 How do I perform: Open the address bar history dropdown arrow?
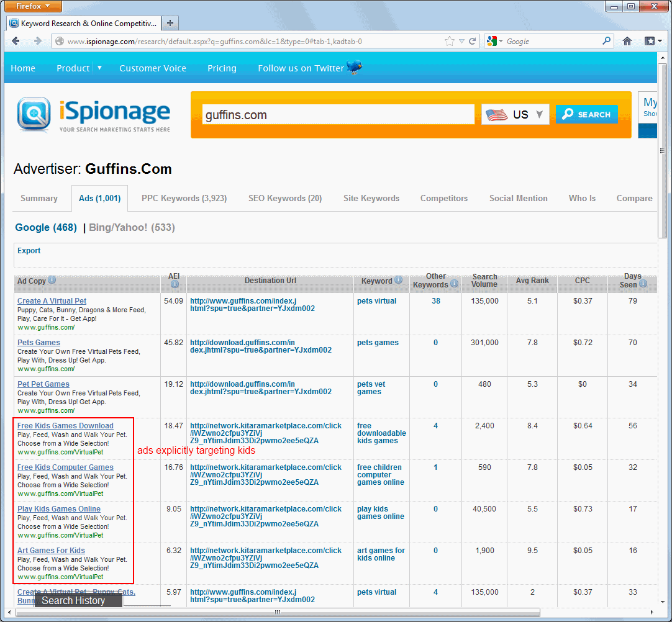(461, 41)
